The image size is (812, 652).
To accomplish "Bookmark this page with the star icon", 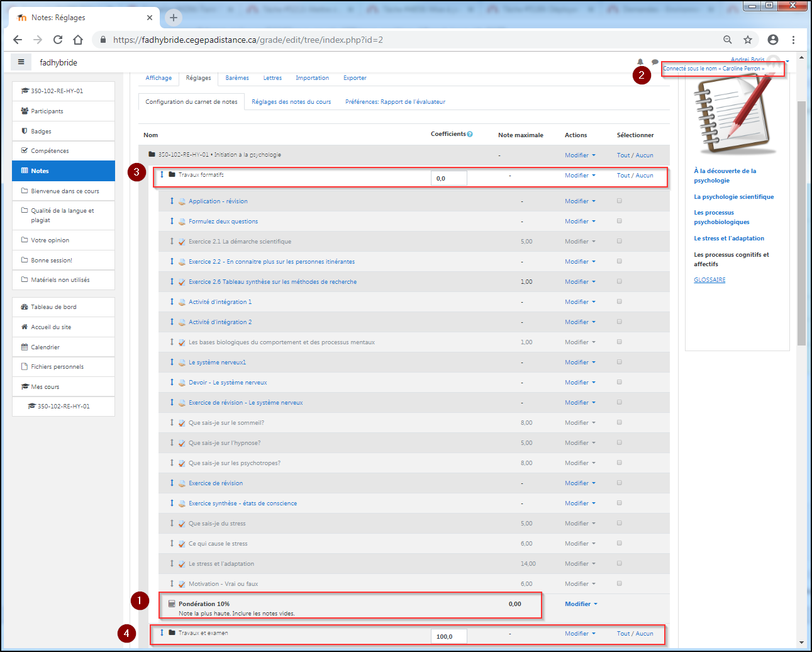I will [748, 40].
